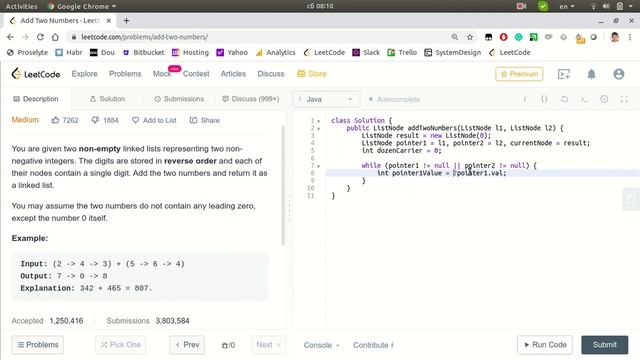This screenshot has height=360, width=640.
Task: Click the screen recording indicator in top bar
Action: pyautogui.click(x=521, y=6)
